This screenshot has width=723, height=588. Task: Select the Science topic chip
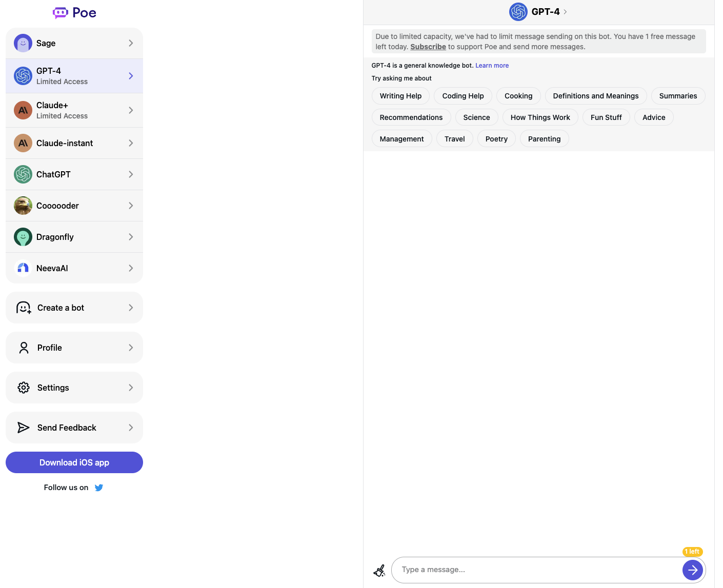pos(476,117)
